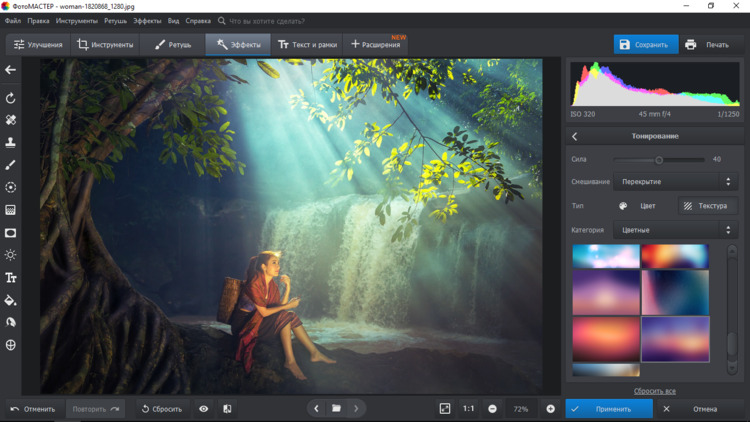The image size is (750, 422).
Task: Click the vignette tool icon
Action: coord(11,233)
